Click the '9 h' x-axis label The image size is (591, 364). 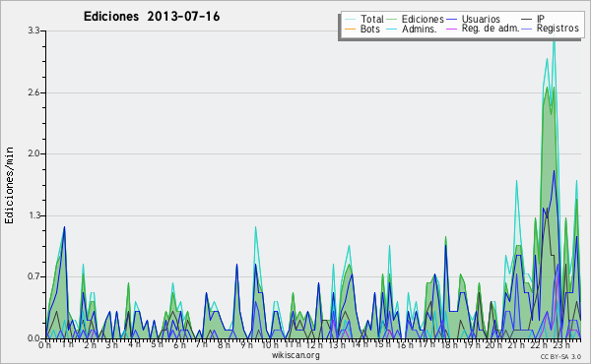click(246, 344)
